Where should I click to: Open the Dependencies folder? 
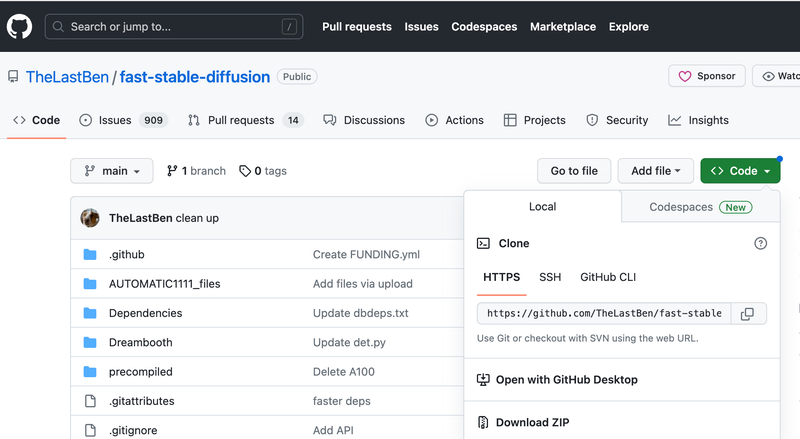click(145, 313)
